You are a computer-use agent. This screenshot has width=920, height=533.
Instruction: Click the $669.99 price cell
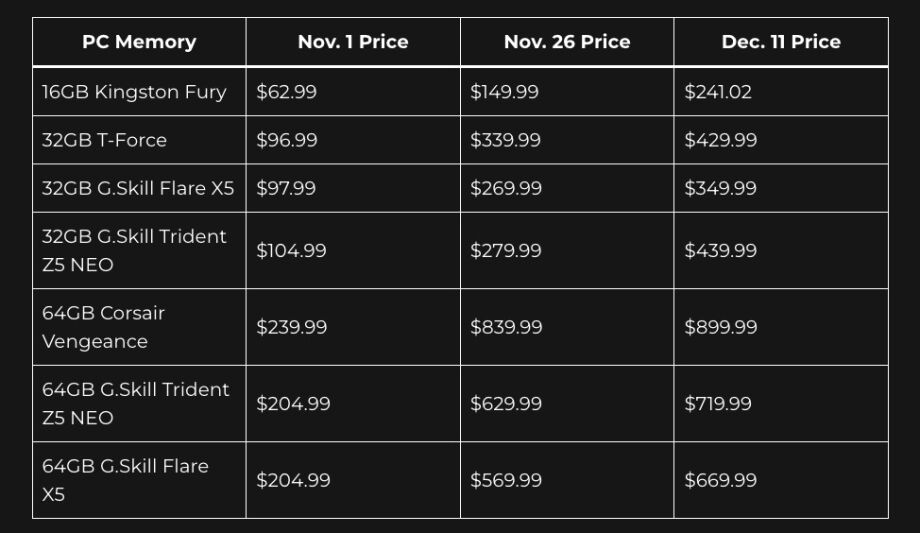[720, 480]
